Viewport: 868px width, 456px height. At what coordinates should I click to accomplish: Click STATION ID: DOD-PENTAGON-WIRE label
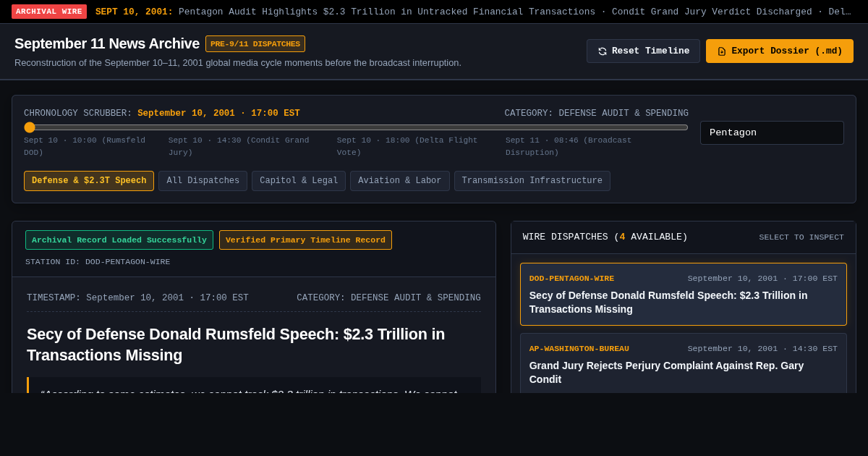[98, 262]
